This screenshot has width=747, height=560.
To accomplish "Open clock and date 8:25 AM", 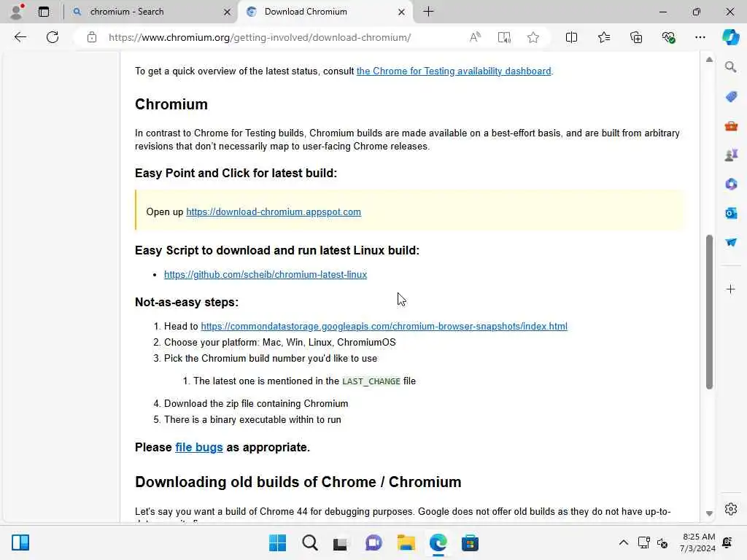I will [x=698, y=542].
